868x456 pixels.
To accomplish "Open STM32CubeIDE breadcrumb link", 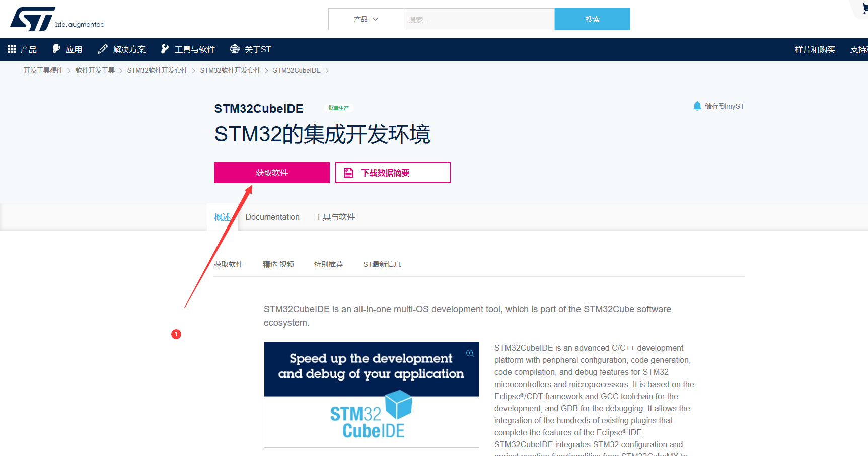I will 297,70.
